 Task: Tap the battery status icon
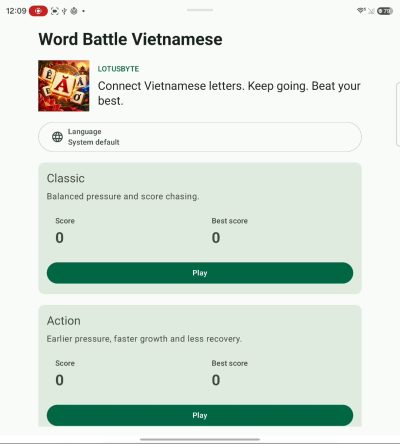click(385, 11)
